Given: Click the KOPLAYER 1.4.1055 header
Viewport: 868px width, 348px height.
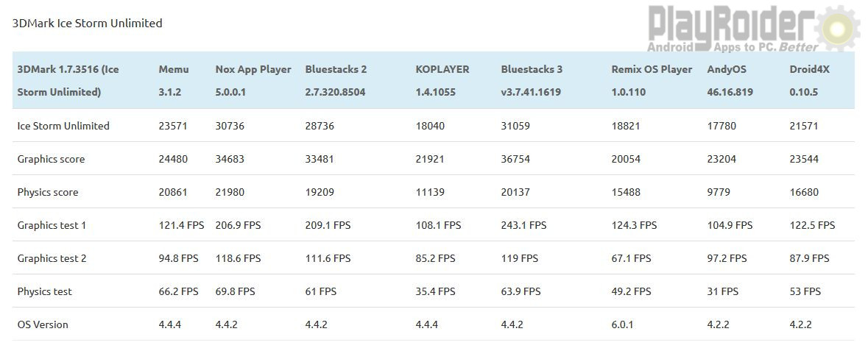Looking at the screenshot, I should [442, 81].
